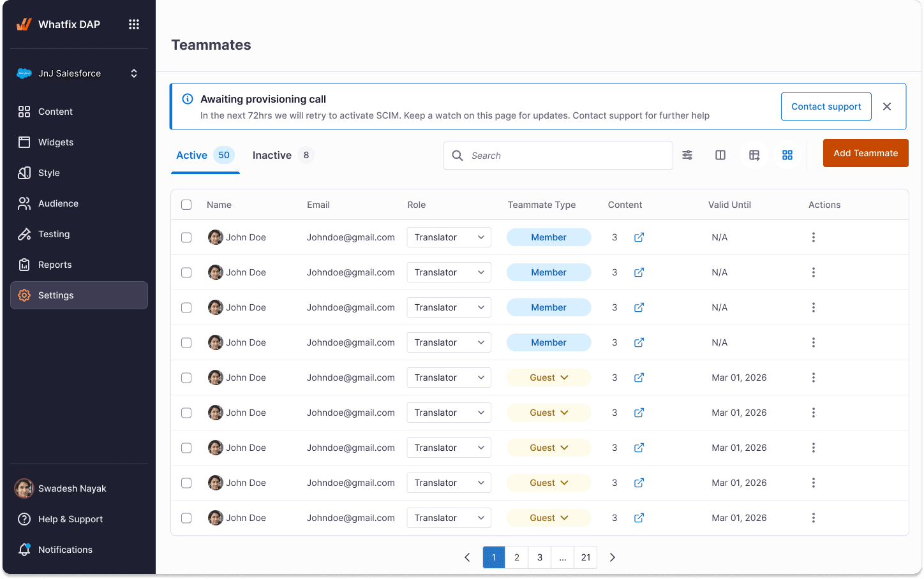Switch to grid view icon
924x579 pixels.
pyautogui.click(x=787, y=155)
